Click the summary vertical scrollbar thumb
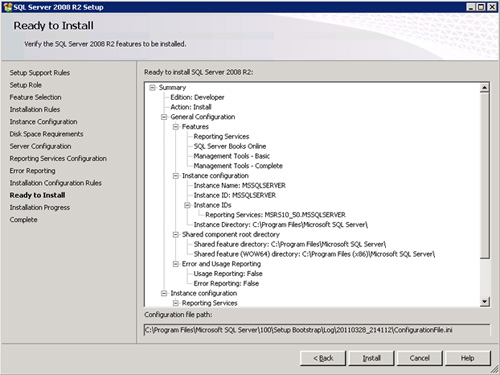The height and width of the screenshot is (375, 500). tap(485, 175)
